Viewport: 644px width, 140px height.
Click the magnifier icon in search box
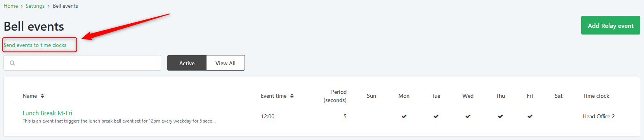pos(12,63)
